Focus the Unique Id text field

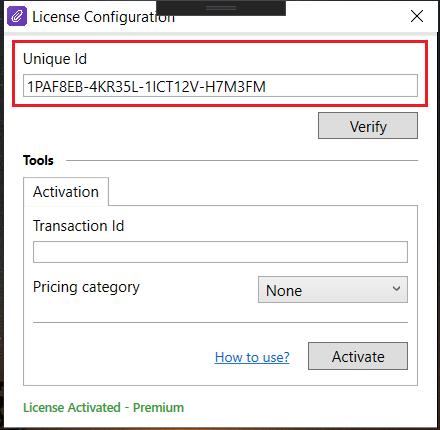tap(220, 86)
